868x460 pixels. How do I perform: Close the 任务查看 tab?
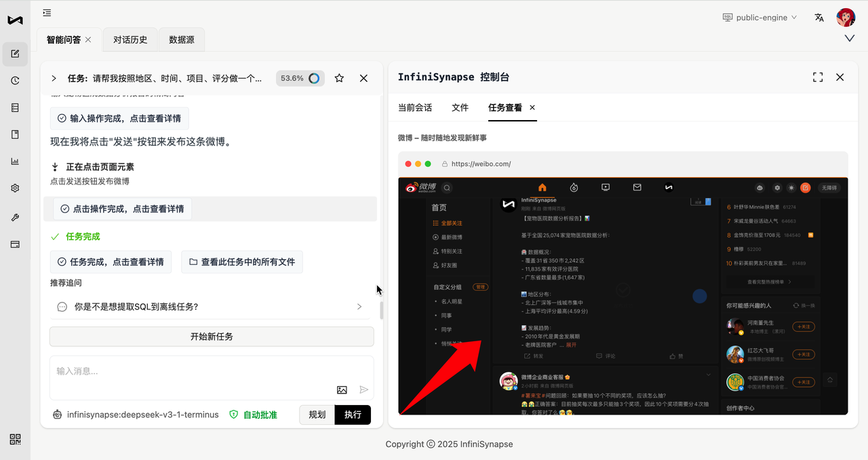[532, 107]
